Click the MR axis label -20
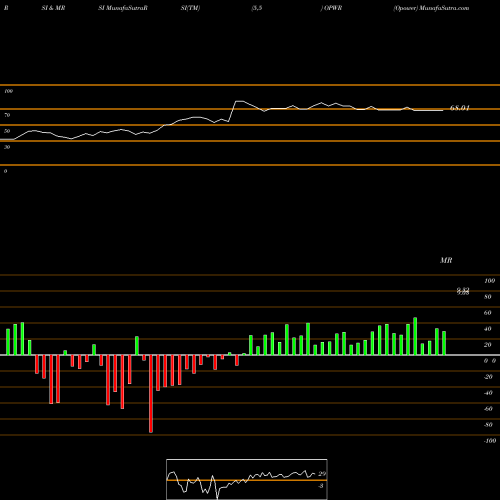This screenshot has height=500, width=500. pyautogui.click(x=488, y=377)
